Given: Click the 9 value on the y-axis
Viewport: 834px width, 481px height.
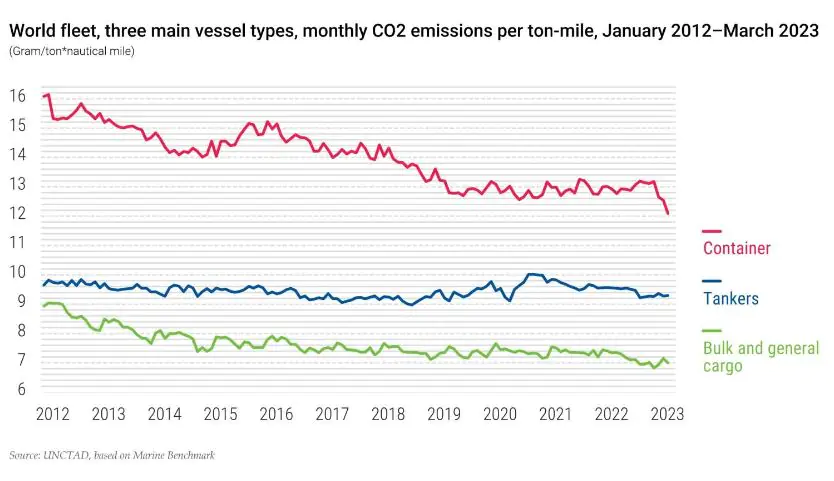Looking at the screenshot, I should pyautogui.click(x=18, y=300).
